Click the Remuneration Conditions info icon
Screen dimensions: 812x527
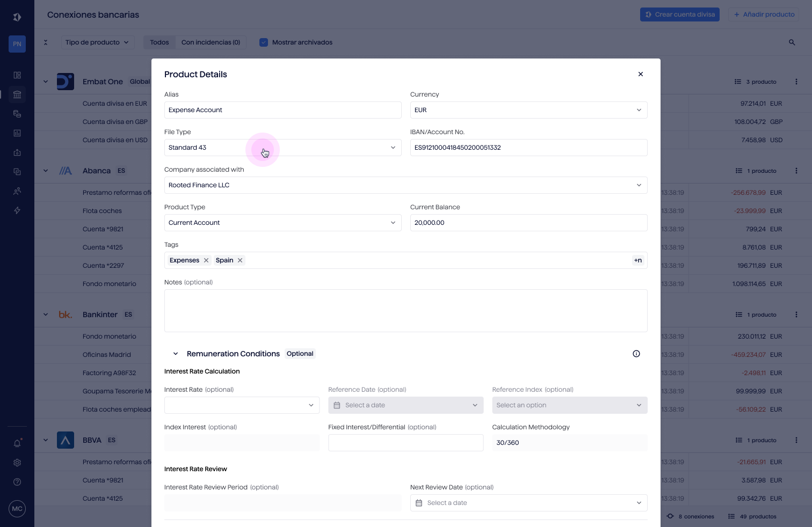point(636,354)
